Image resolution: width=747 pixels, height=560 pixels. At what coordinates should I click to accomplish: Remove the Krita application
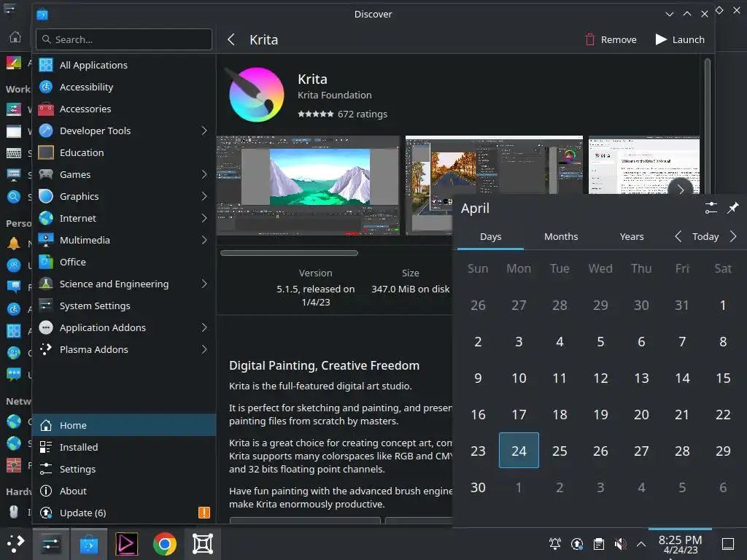tap(611, 39)
